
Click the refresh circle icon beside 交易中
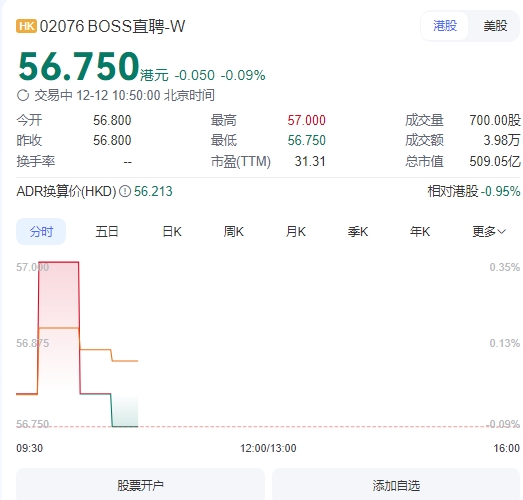click(23, 95)
